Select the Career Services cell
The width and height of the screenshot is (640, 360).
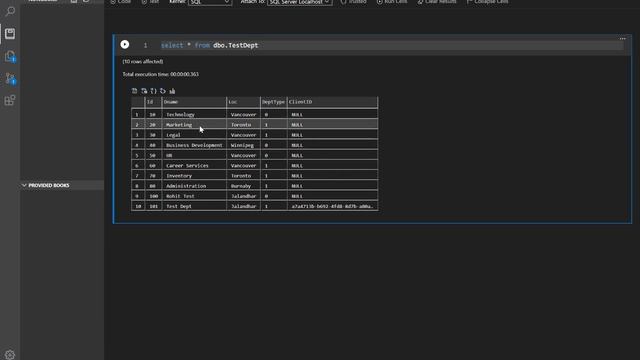coord(194,165)
